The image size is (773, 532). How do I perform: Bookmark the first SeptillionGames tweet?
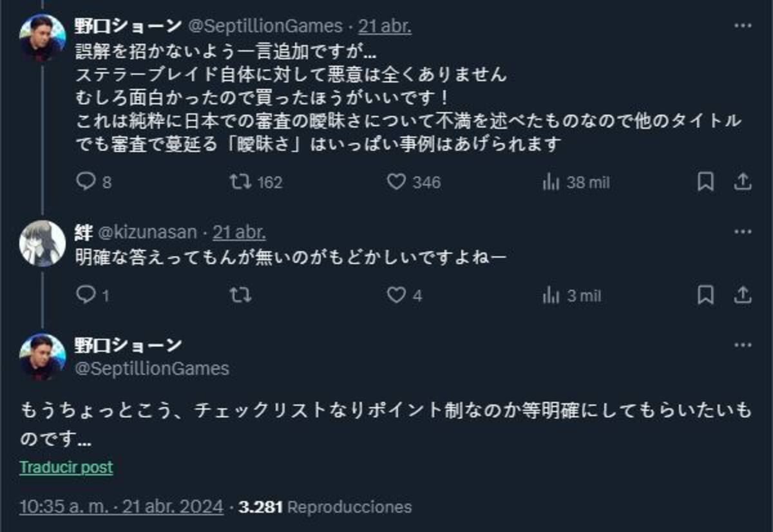(705, 182)
